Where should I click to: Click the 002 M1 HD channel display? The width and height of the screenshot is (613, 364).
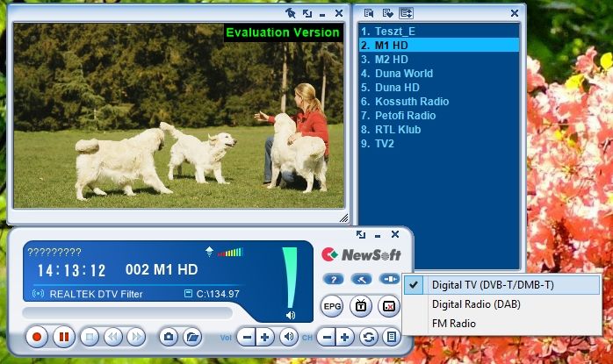(162, 269)
